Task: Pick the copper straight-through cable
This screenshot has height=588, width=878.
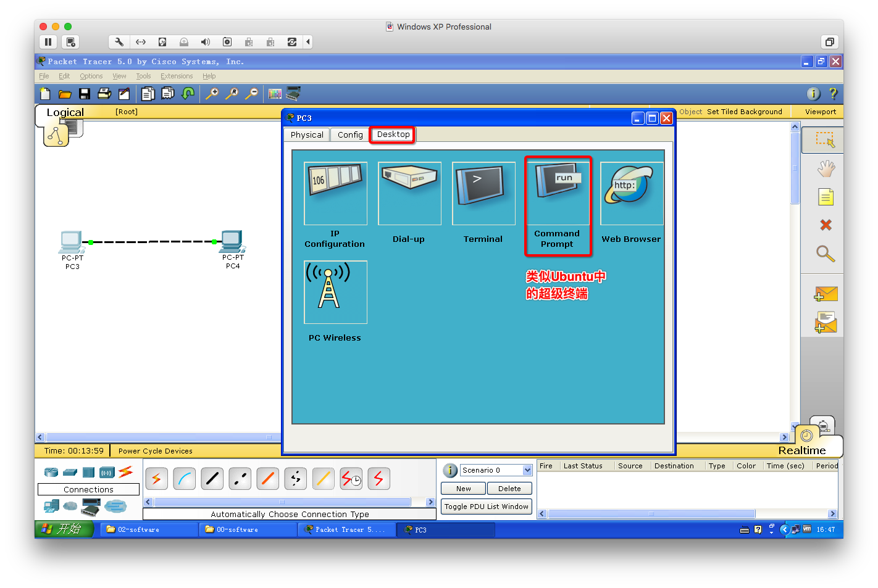Action: coord(212,479)
